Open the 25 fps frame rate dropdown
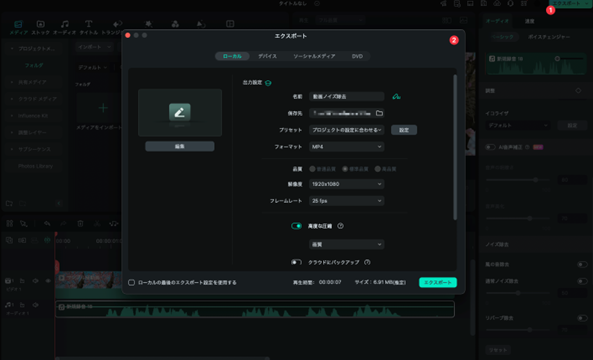Viewport: 593px width, 360px height. point(346,201)
